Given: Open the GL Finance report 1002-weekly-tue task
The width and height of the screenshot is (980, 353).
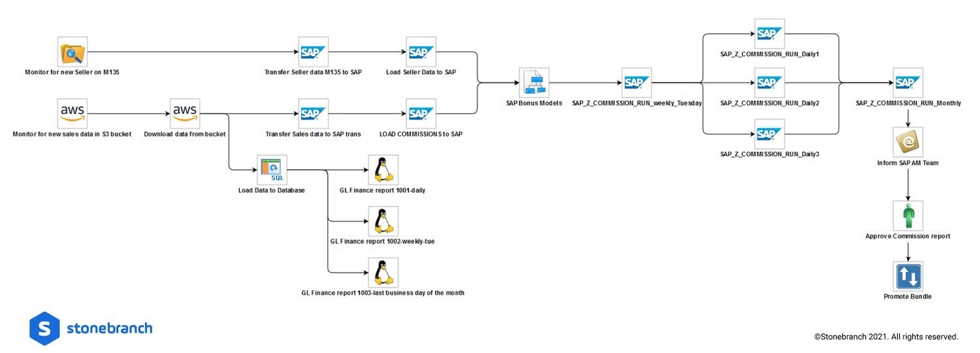Looking at the screenshot, I should coord(383,221).
